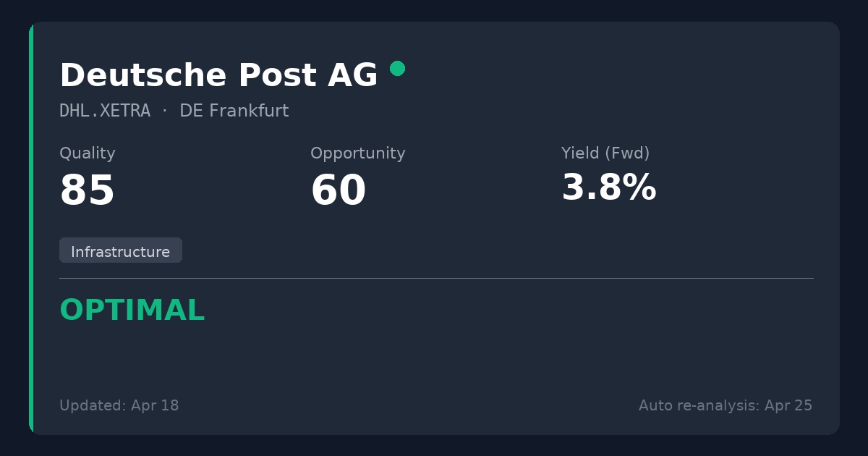Click the Quality metric label

[x=88, y=153]
